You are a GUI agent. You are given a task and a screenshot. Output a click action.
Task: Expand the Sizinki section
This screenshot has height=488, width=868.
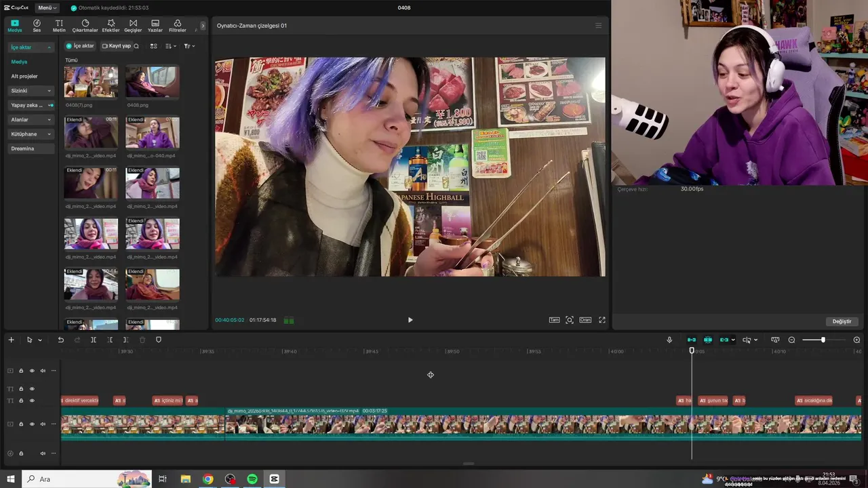coord(31,91)
